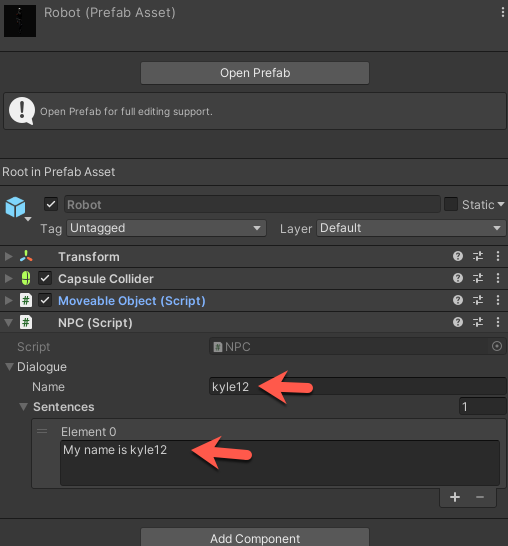Click the Open Prefab button
508x546 pixels.
(x=255, y=73)
